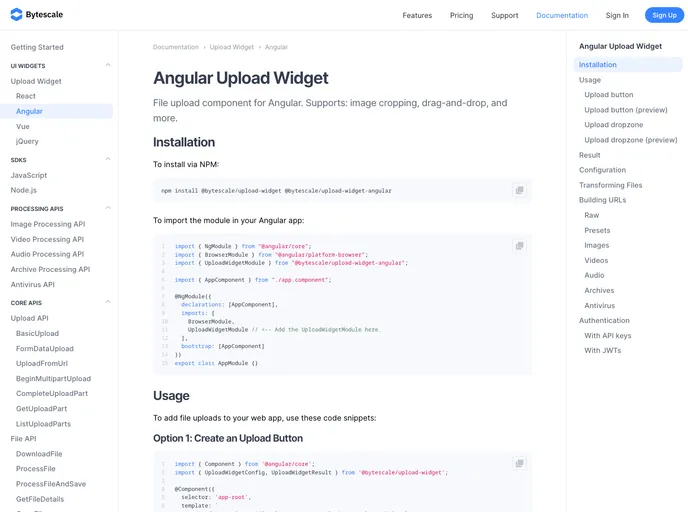Open DownloadFile reference

(39, 454)
